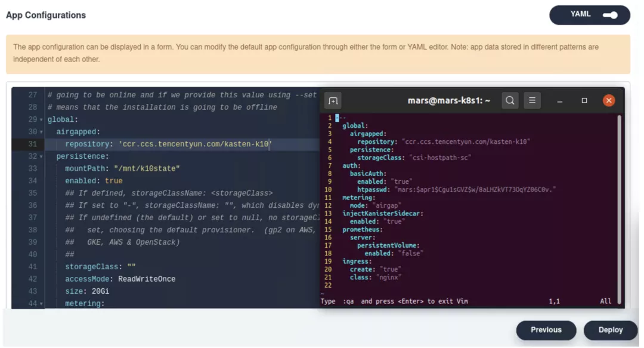This screenshot has height=348, width=644.
Task: Collapse the persistence block on line 32
Action: pyautogui.click(x=41, y=156)
